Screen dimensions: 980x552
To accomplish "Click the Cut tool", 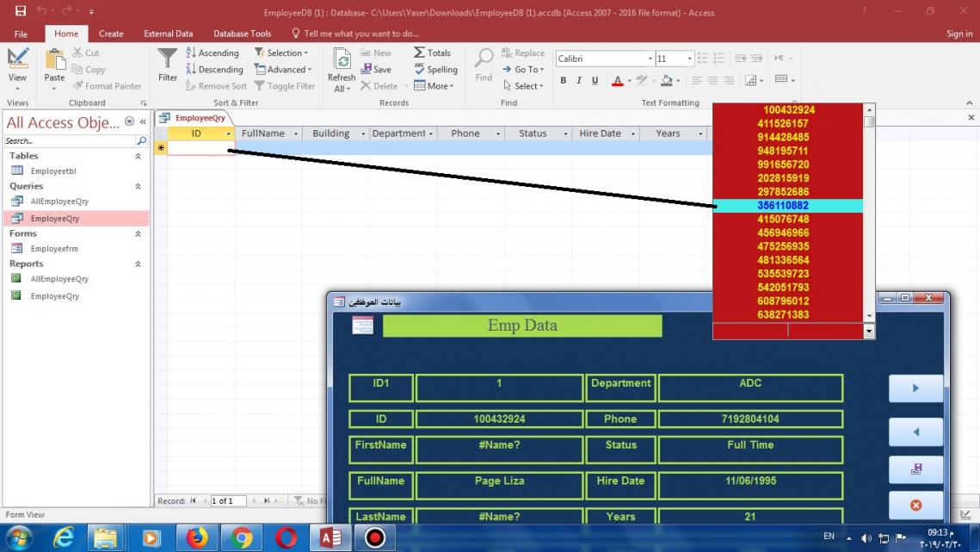I will pos(86,53).
